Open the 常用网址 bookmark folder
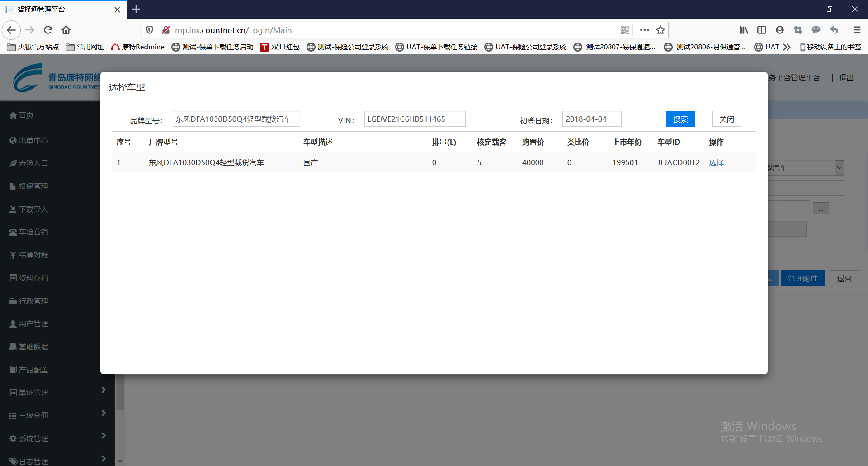Image resolution: width=868 pixels, height=466 pixels. point(85,47)
